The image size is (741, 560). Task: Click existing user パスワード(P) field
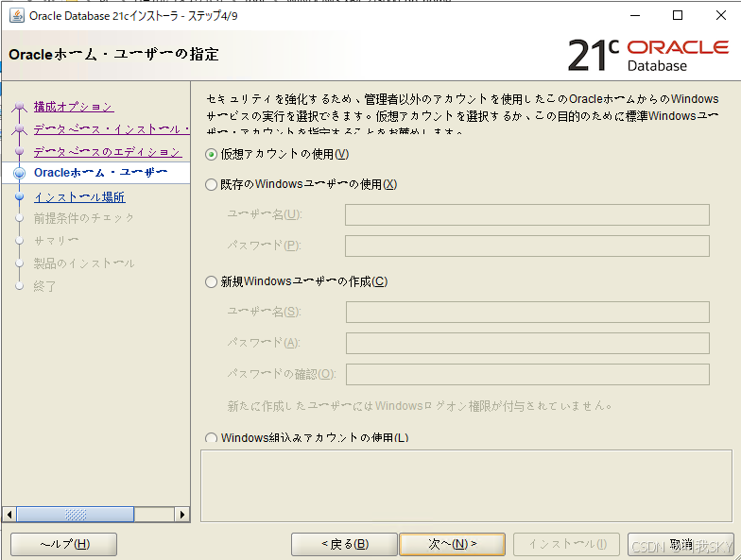click(527, 246)
